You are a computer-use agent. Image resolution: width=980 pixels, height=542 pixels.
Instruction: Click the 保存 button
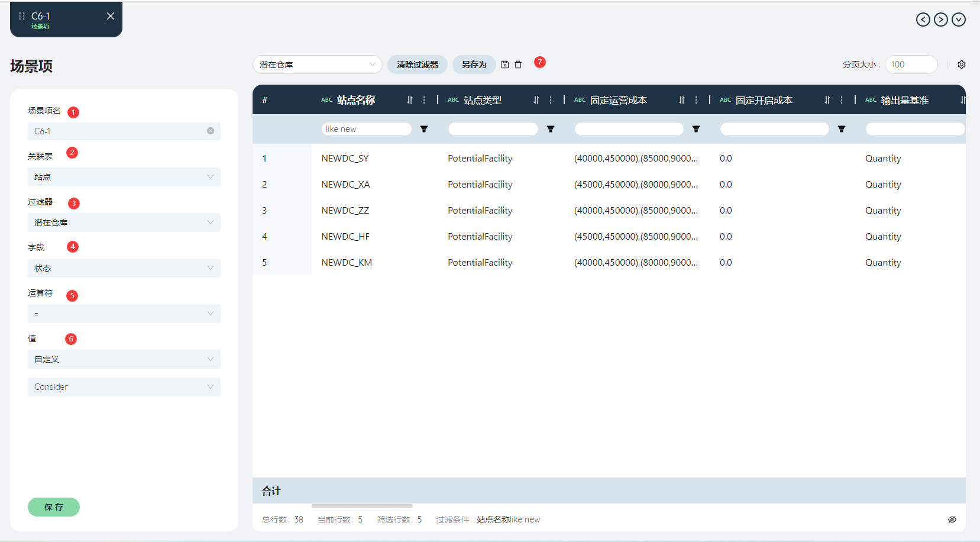pyautogui.click(x=54, y=507)
